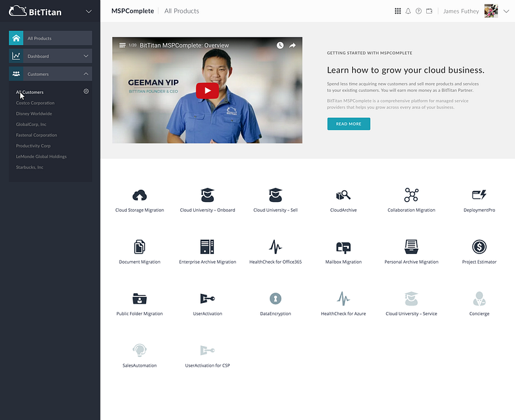515x420 pixels.
Task: Open Fastenal Corporation customer
Action: [37, 135]
